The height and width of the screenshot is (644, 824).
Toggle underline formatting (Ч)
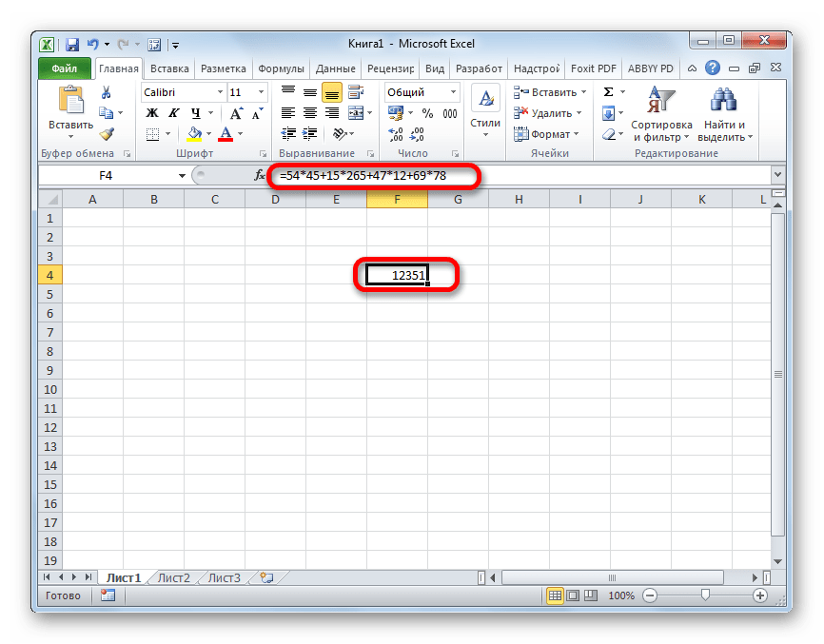pyautogui.click(x=196, y=113)
